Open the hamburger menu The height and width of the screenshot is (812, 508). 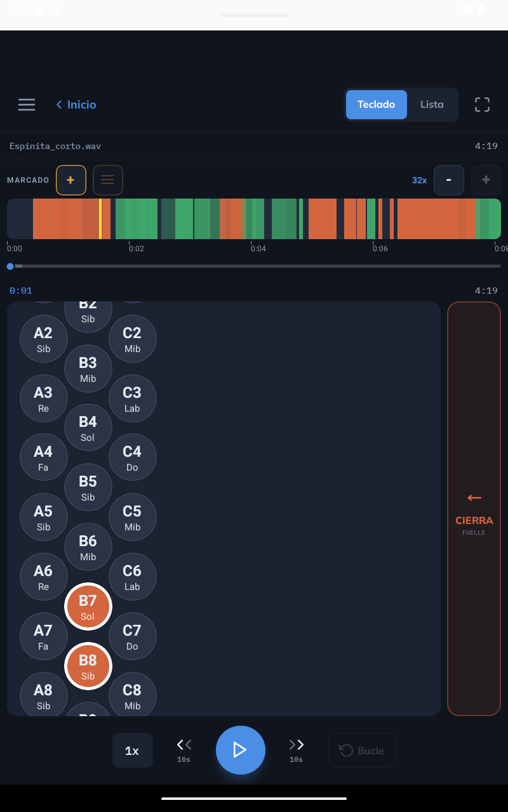27,105
